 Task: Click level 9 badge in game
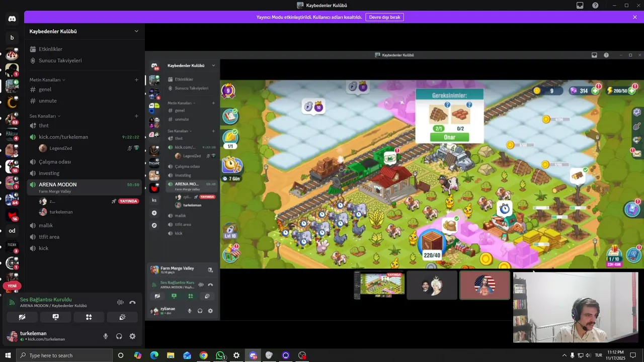click(228, 91)
